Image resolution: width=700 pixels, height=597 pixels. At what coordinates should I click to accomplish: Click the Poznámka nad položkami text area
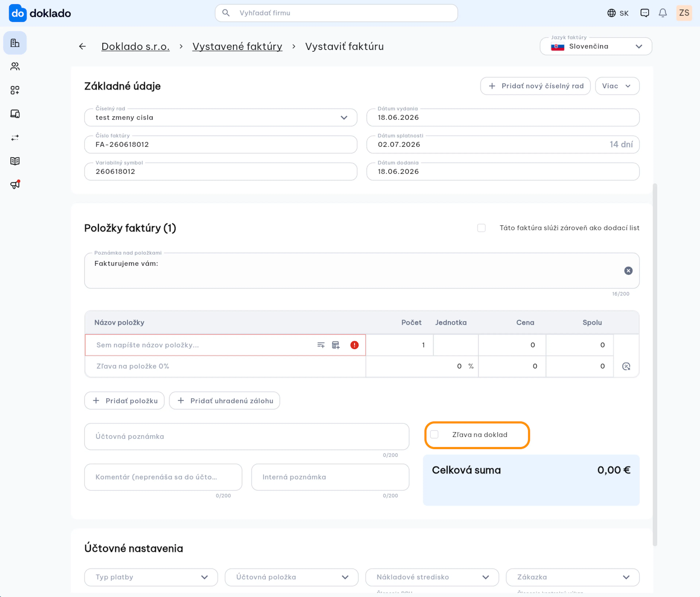tap(362, 271)
